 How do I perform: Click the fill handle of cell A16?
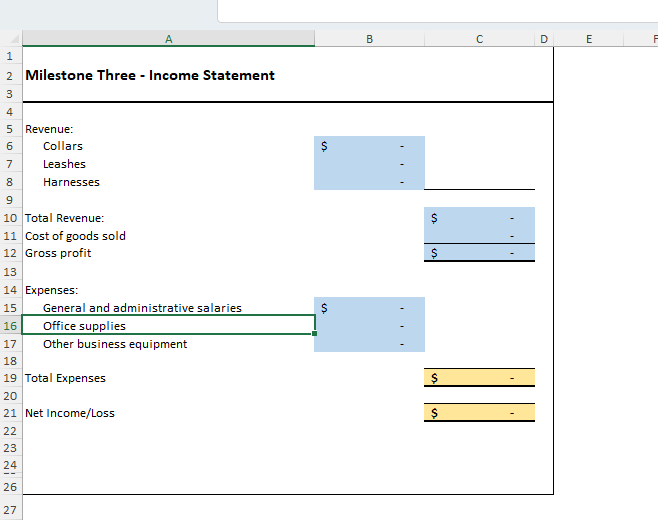tap(315, 334)
